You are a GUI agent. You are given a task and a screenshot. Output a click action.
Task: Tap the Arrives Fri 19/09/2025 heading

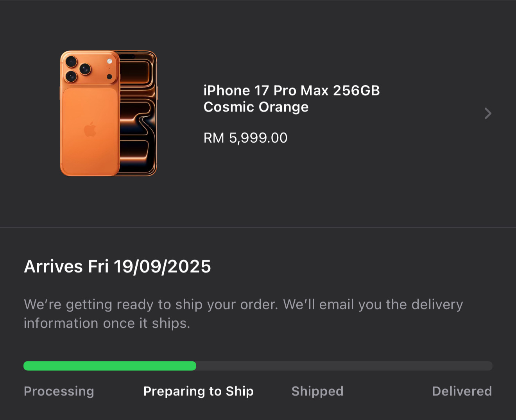click(117, 267)
